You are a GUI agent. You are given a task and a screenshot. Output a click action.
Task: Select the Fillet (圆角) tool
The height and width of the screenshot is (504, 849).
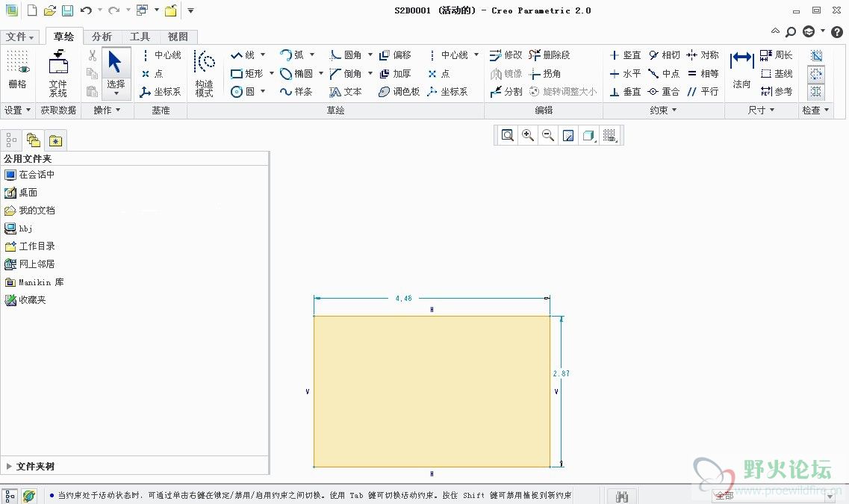(346, 55)
